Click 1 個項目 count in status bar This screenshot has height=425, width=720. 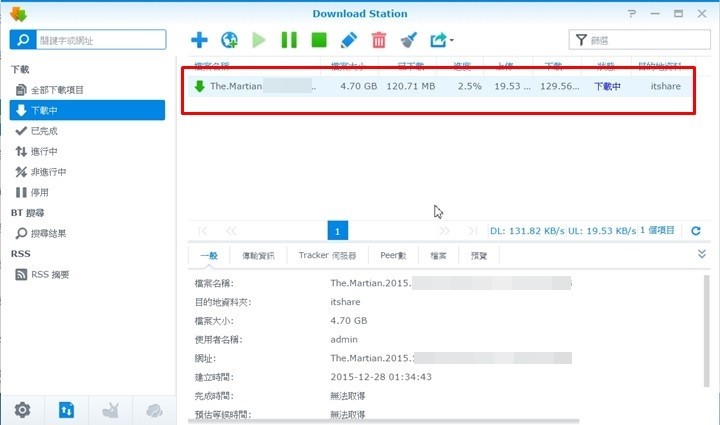(x=657, y=230)
